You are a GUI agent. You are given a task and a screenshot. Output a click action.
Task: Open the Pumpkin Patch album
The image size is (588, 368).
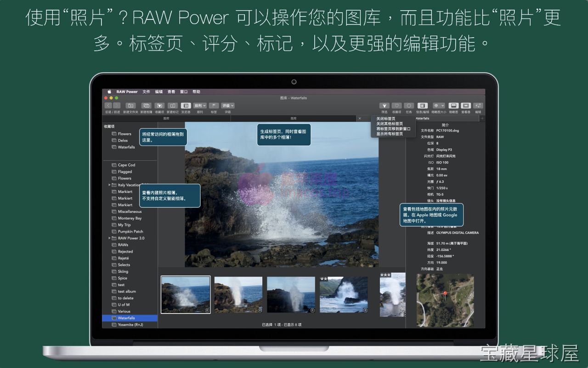(130, 232)
